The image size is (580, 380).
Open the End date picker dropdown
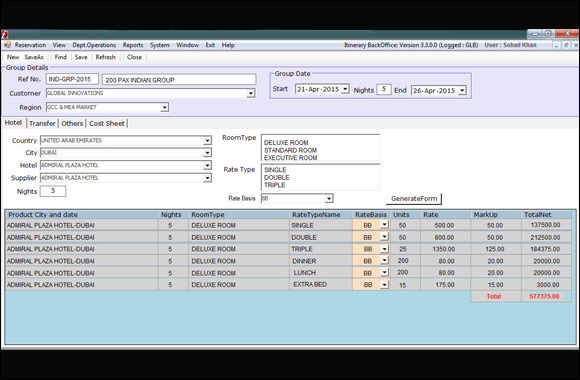click(462, 90)
